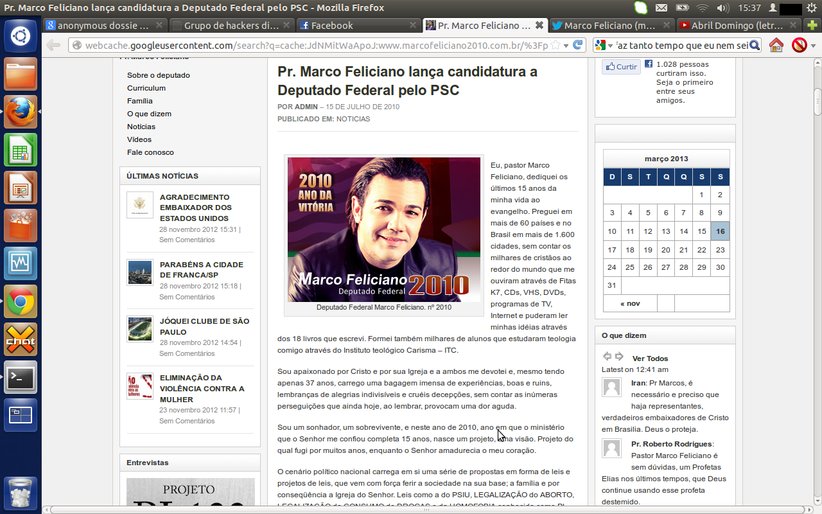Close the Pr. Marco Feliciano tab

point(540,25)
